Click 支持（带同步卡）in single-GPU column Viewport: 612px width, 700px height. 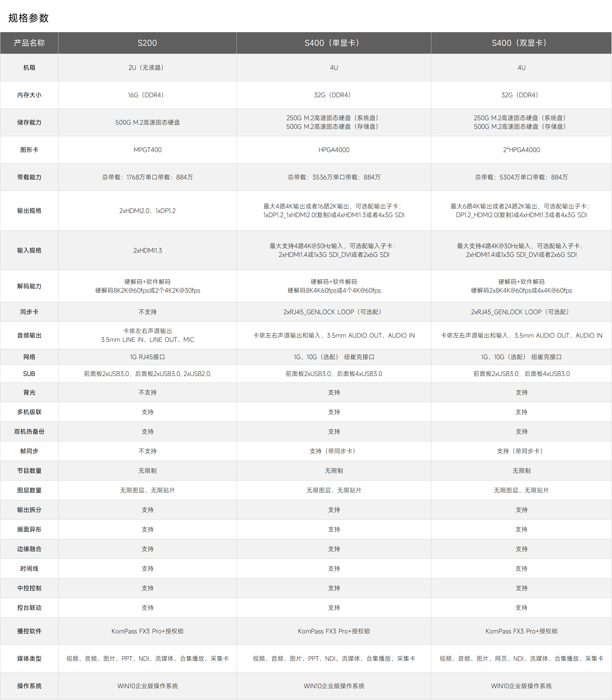coord(333,451)
